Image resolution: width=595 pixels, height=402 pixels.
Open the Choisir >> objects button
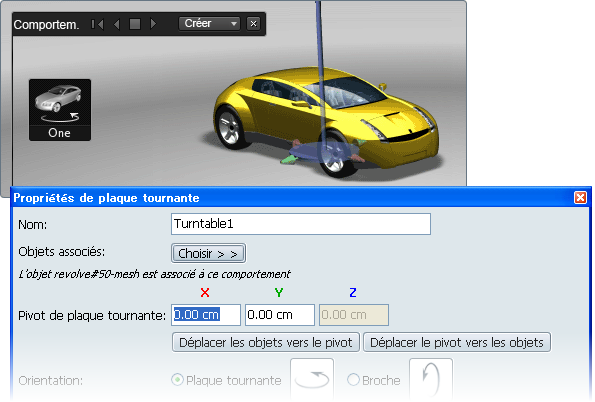[x=208, y=253]
